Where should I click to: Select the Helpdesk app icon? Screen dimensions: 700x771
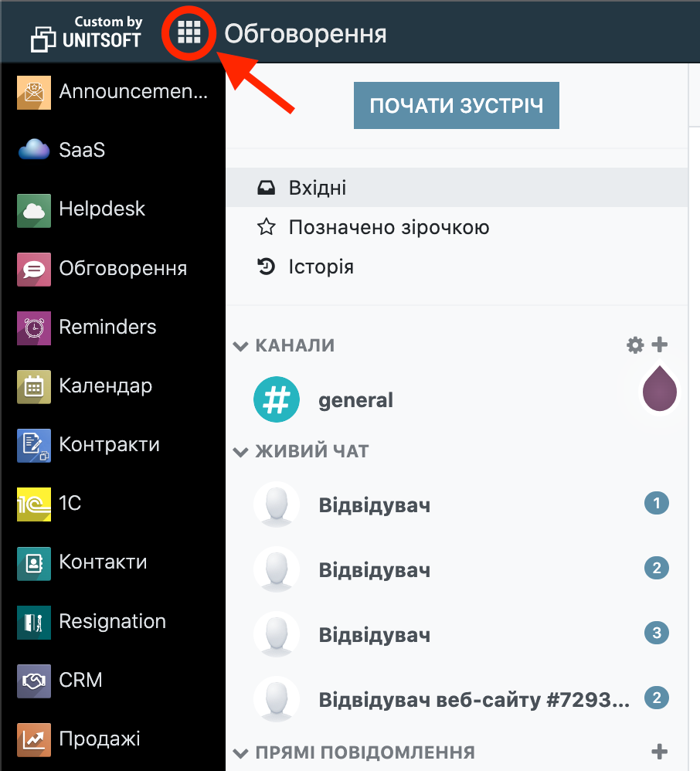pyautogui.click(x=34, y=209)
